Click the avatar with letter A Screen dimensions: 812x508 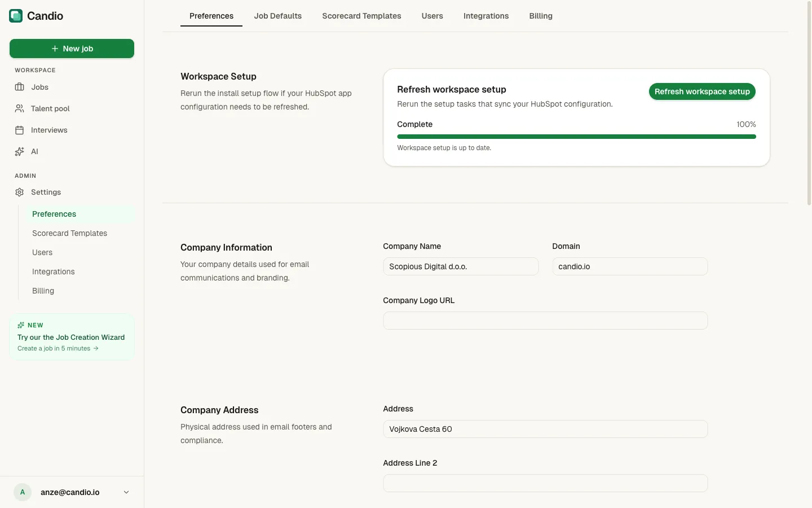tap(23, 492)
